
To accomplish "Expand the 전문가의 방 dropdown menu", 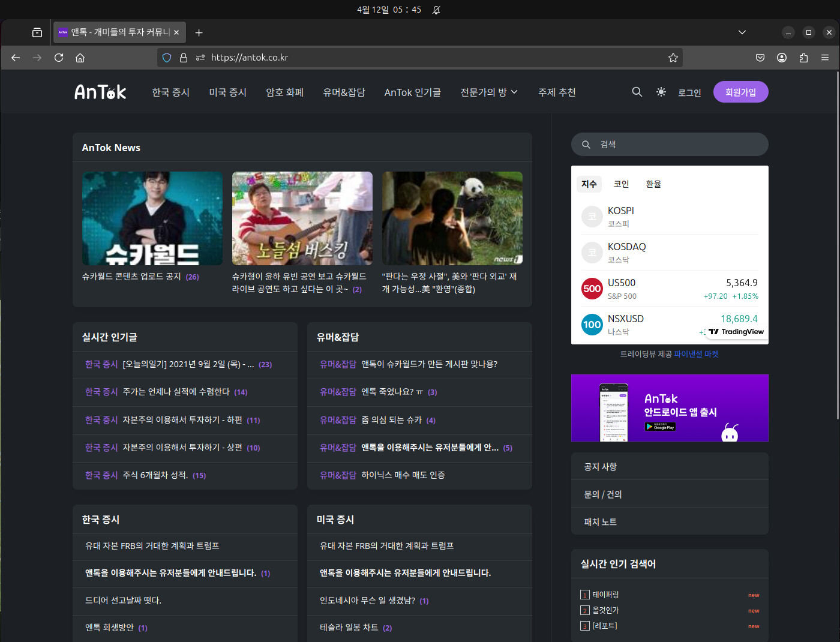I will pyautogui.click(x=488, y=92).
